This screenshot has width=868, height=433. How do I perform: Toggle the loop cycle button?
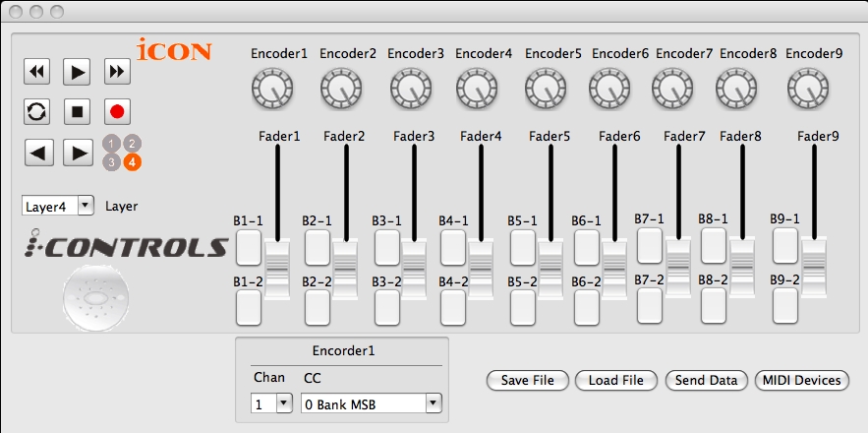(x=37, y=112)
